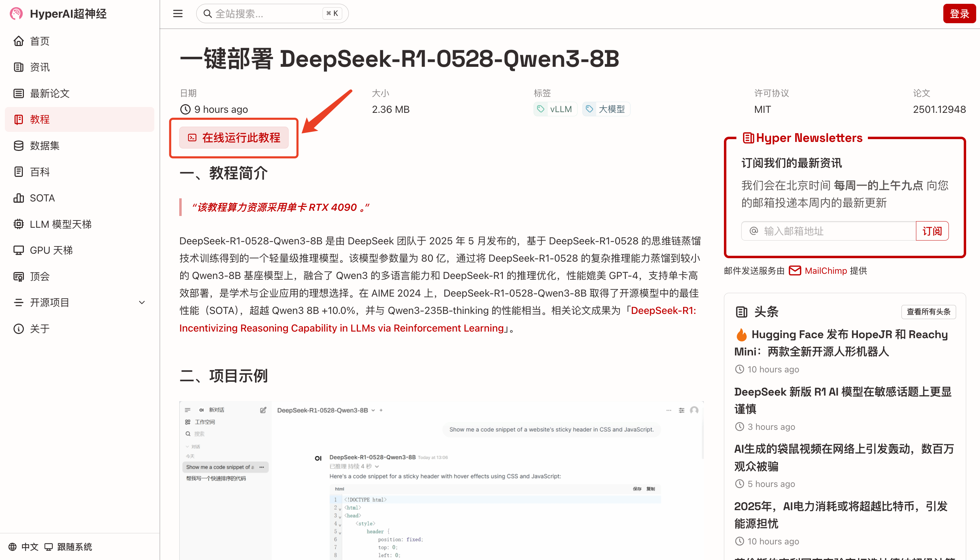Click the vLLM tag
The width and height of the screenshot is (980, 560).
(555, 109)
